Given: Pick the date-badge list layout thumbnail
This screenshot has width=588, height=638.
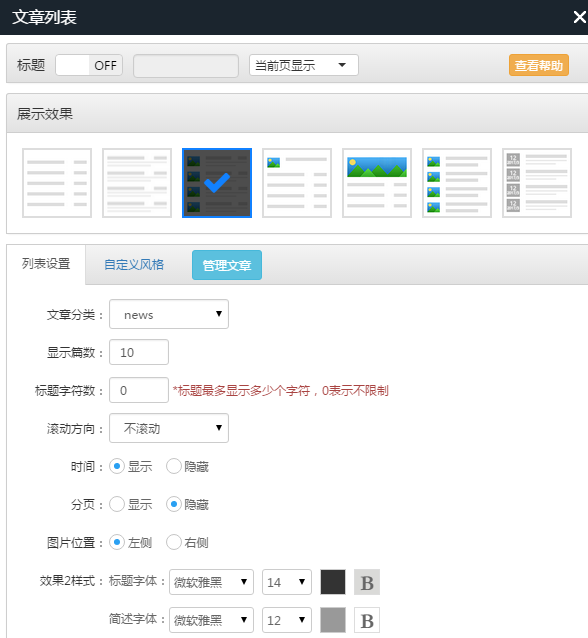Looking at the screenshot, I should pos(537,183).
